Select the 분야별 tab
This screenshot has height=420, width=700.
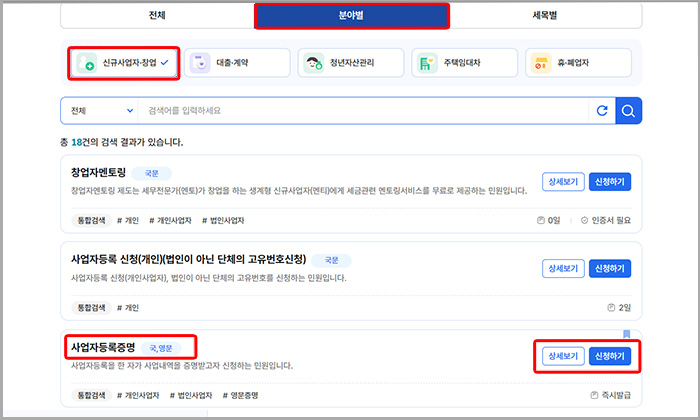[351, 16]
